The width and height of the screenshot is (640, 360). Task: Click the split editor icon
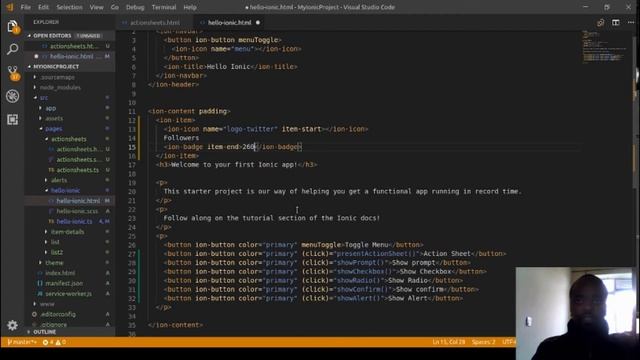click(x=616, y=22)
